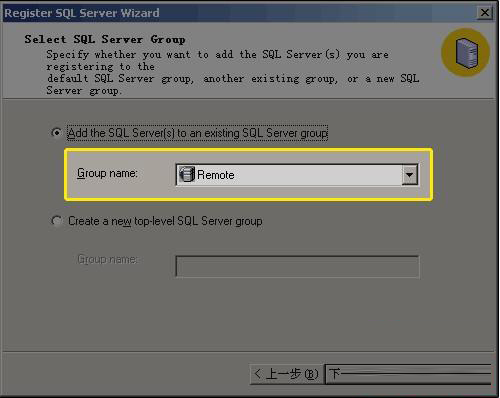Screen dimensions: 500x398
Task: Click 'Add the SQL Server(s) to an existing' label
Action: (x=197, y=133)
